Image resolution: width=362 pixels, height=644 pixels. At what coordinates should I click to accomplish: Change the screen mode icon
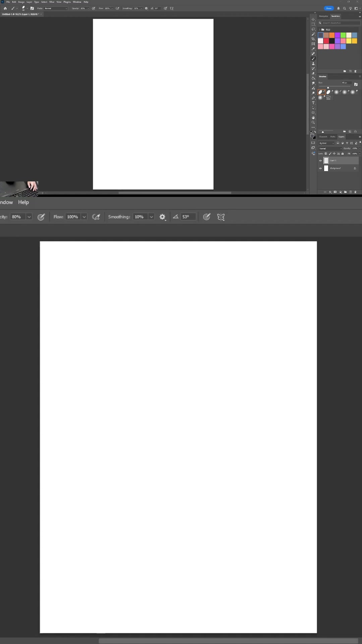point(313,148)
